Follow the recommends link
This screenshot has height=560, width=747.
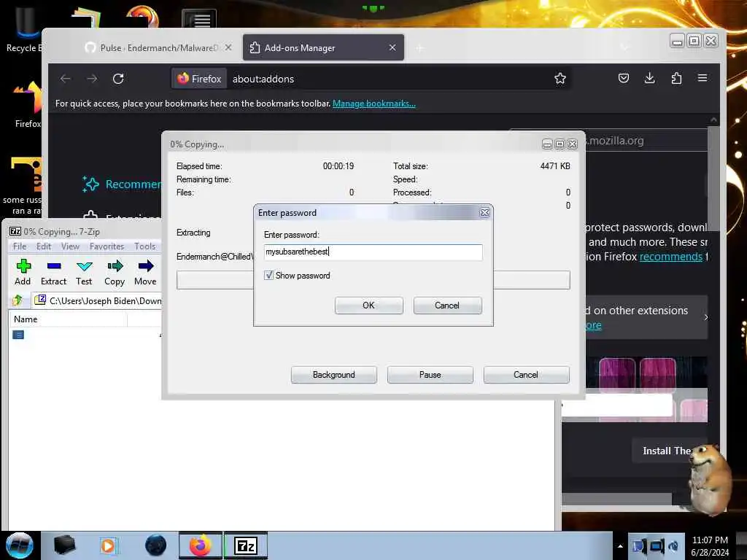[671, 257]
